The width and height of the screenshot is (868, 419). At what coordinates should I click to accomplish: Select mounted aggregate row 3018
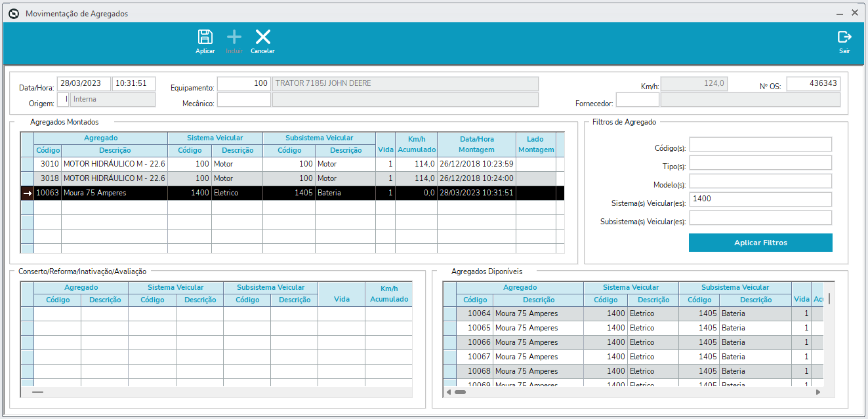(x=292, y=178)
